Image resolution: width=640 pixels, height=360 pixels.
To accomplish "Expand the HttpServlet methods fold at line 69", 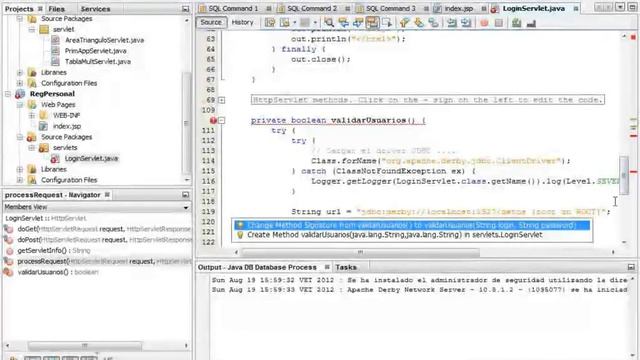I will 221,100.
